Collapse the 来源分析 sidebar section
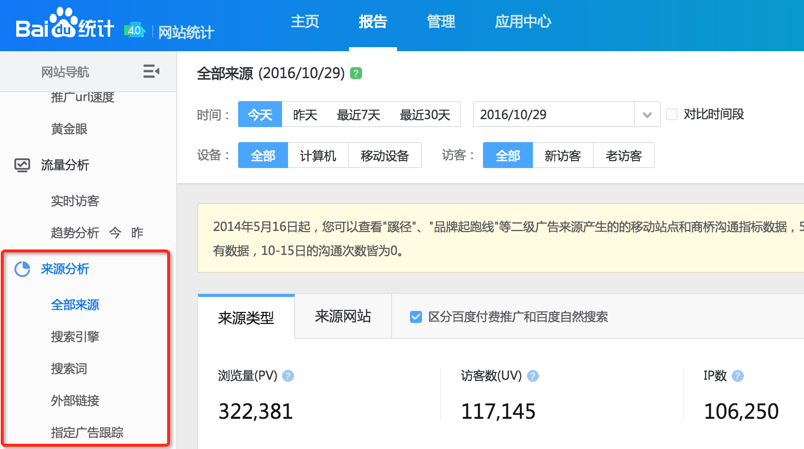The image size is (804, 449). [x=65, y=269]
